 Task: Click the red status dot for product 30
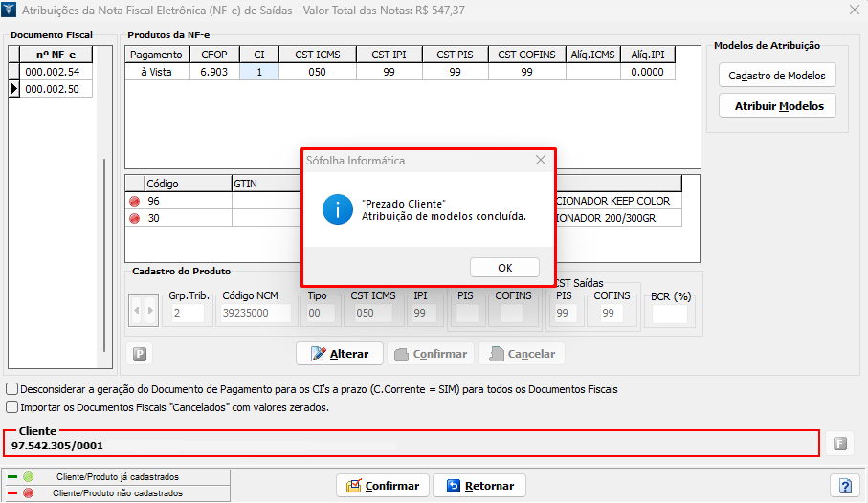point(134,218)
